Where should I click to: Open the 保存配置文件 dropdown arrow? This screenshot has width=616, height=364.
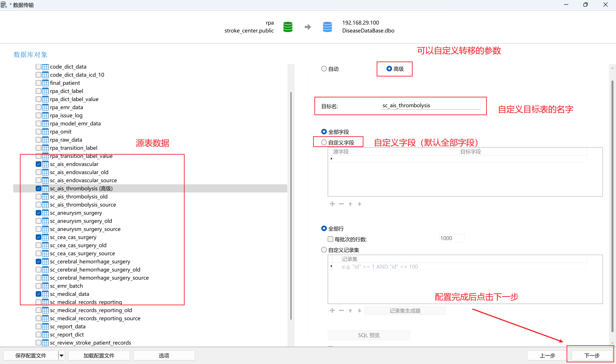[61, 355]
